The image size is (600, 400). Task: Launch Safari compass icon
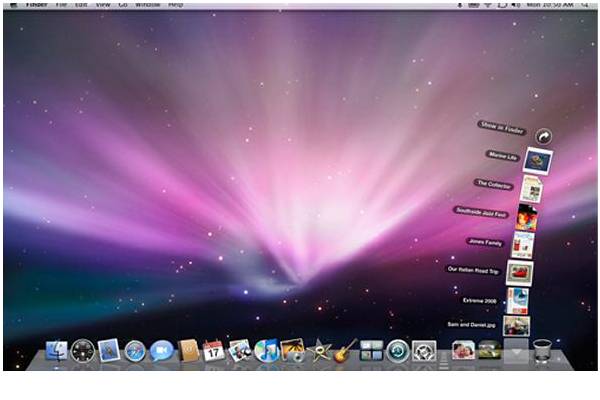(135, 351)
